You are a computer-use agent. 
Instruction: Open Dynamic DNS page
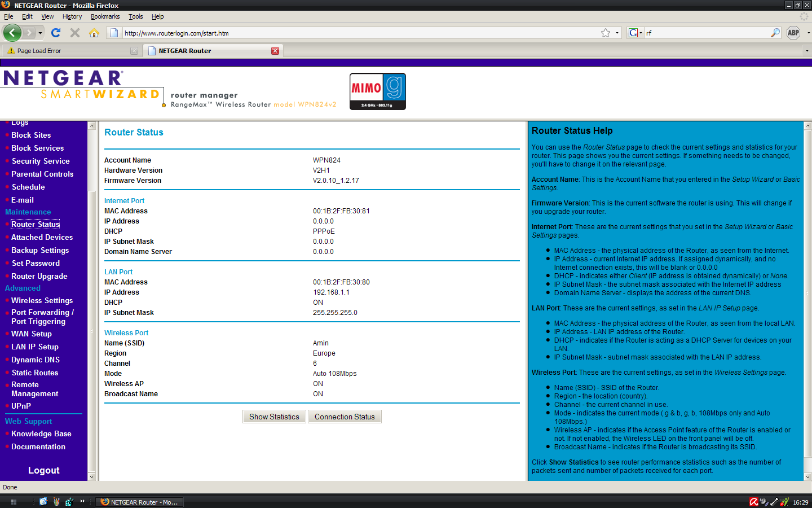tap(36, 360)
